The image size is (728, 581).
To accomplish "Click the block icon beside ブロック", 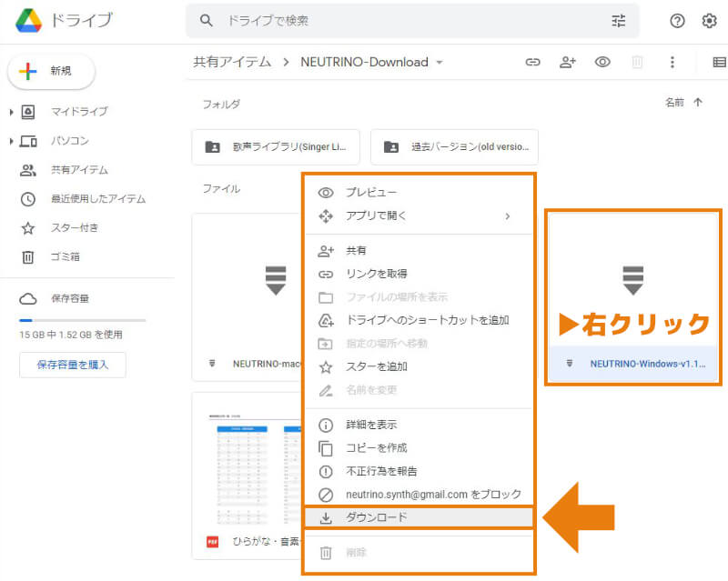I will tap(326, 496).
